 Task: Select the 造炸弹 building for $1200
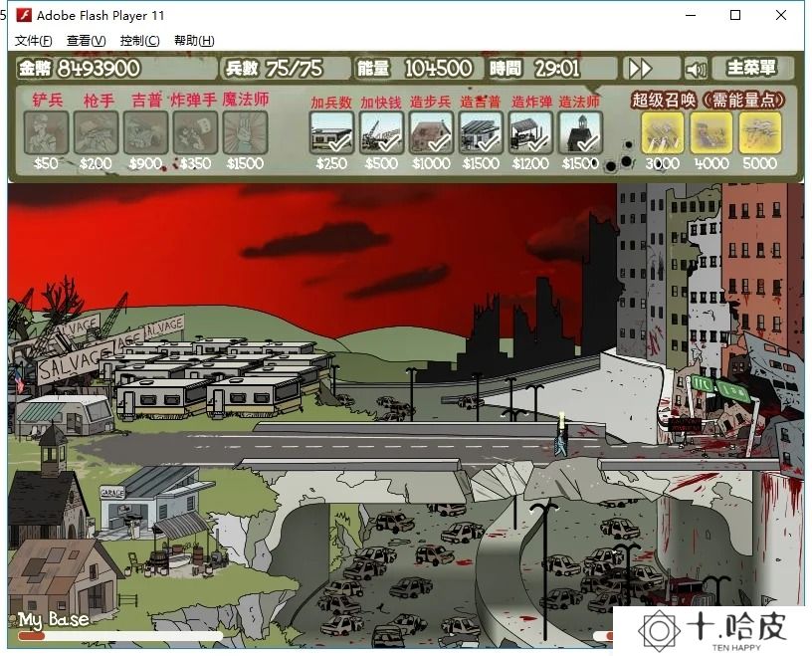click(530, 132)
